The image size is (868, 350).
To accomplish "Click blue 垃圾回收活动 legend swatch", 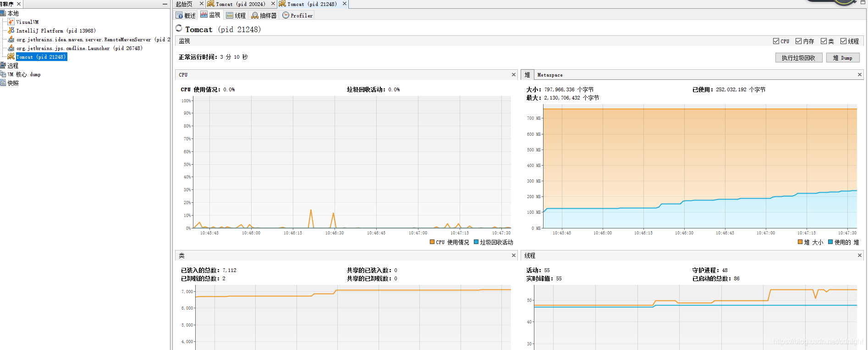I will point(476,242).
